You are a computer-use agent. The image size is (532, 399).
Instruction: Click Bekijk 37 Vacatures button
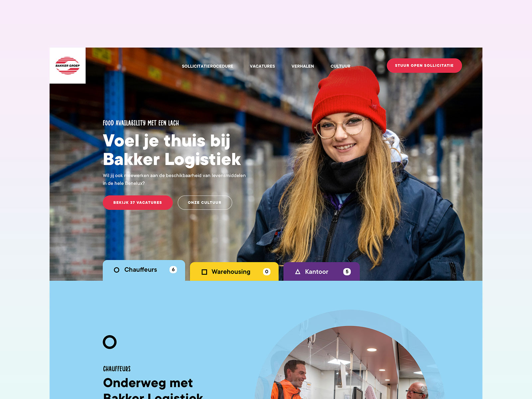[138, 202]
